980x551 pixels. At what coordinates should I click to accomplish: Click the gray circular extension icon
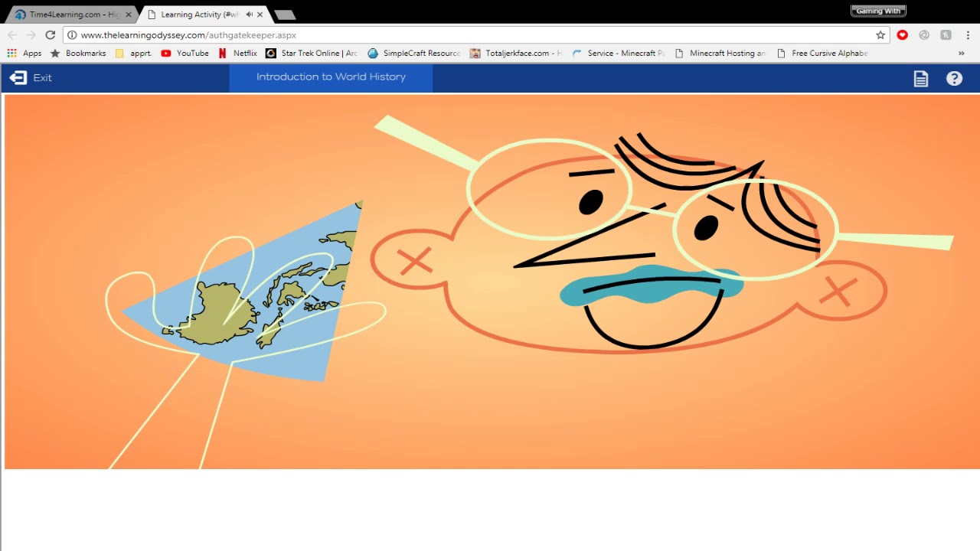coord(924,35)
